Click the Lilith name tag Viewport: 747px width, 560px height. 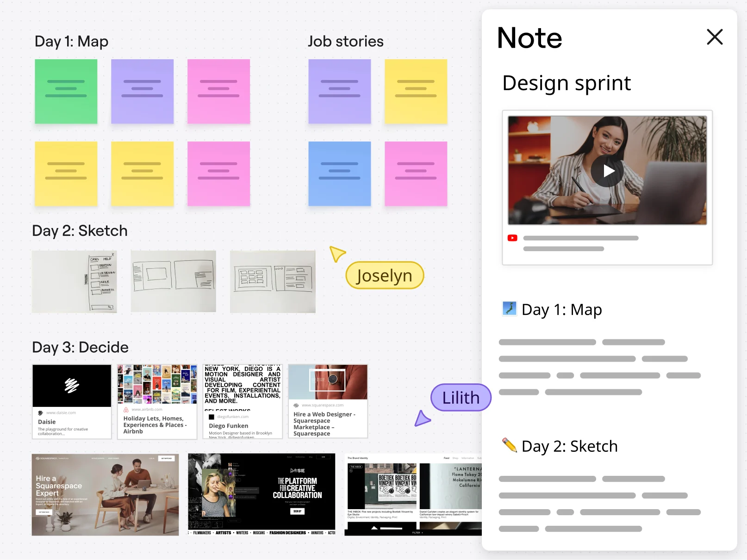(461, 398)
